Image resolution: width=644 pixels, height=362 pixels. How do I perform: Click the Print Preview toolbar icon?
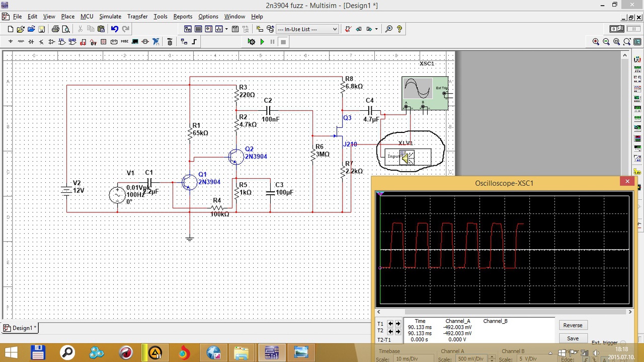[x=66, y=29]
